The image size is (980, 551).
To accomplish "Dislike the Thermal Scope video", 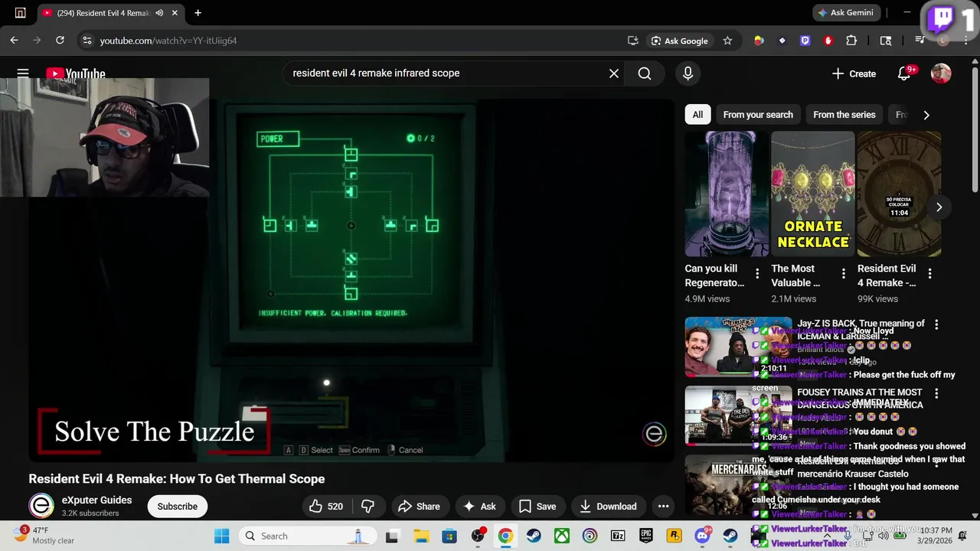I will pos(368,506).
